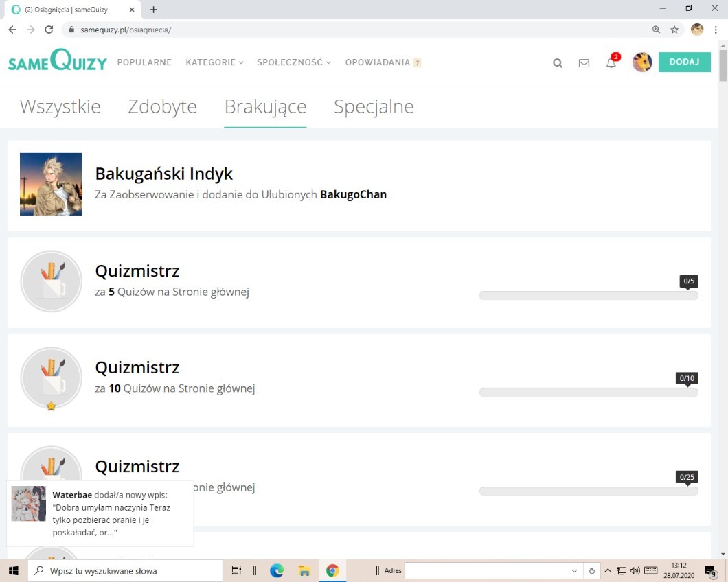The width and height of the screenshot is (728, 582).
Task: Click the Bakugański Indyk achievement thumbnail
Action: 52,184
